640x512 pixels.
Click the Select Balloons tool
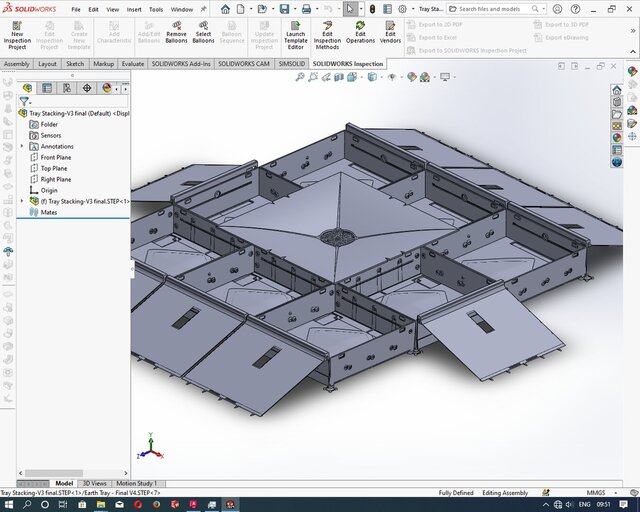tap(203, 25)
